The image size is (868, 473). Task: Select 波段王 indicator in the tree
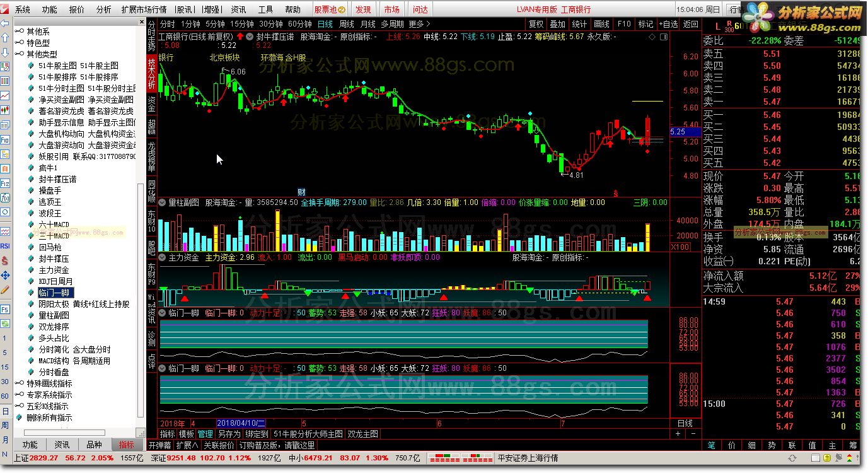click(50, 213)
